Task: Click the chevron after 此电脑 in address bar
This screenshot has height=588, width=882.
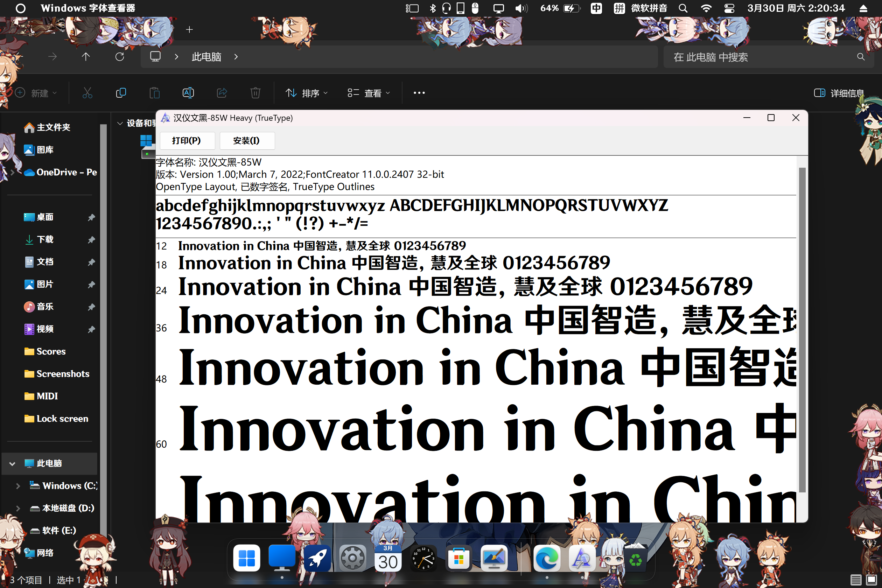Action: 236,57
